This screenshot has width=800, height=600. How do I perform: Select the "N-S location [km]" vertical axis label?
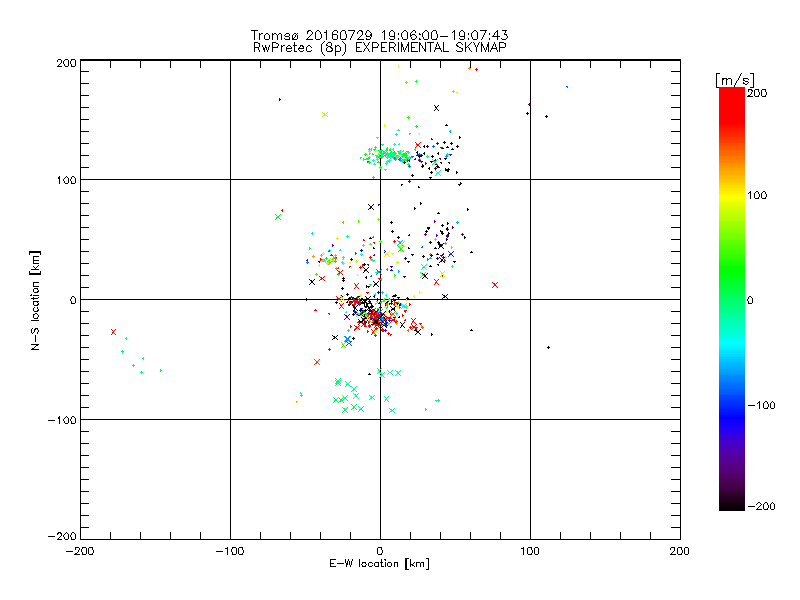(x=35, y=301)
